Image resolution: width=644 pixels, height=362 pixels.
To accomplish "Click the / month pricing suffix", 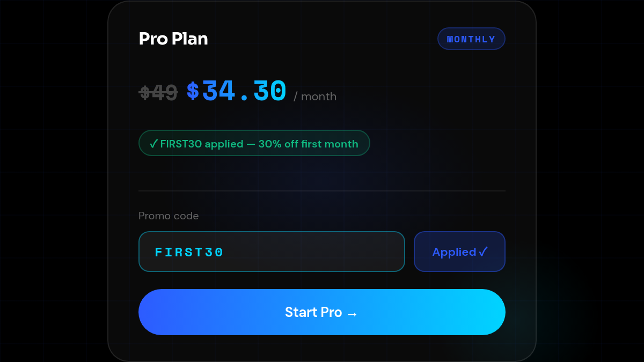I will pos(314,97).
